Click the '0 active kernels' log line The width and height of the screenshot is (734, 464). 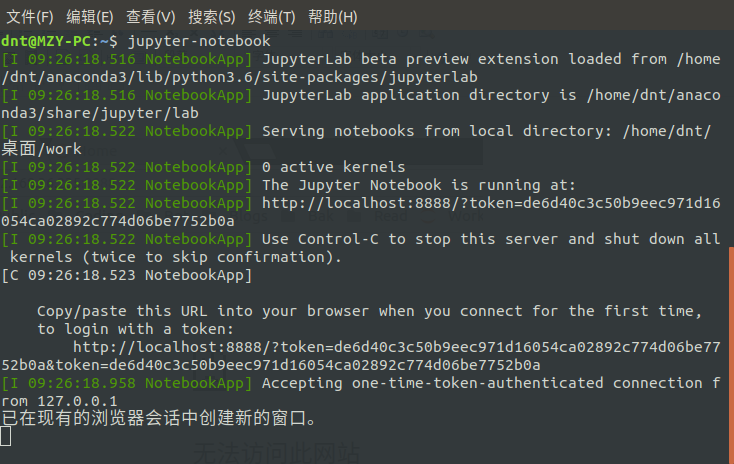pos(333,167)
